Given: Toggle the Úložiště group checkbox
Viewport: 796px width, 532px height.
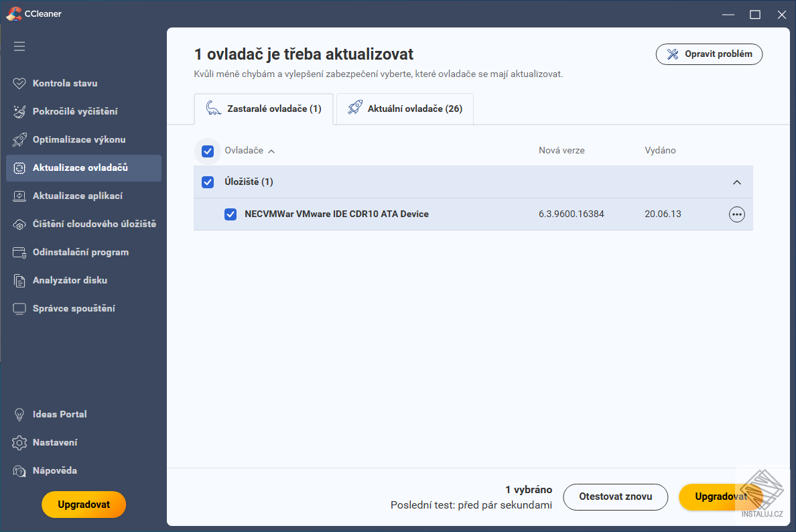Looking at the screenshot, I should pos(208,182).
